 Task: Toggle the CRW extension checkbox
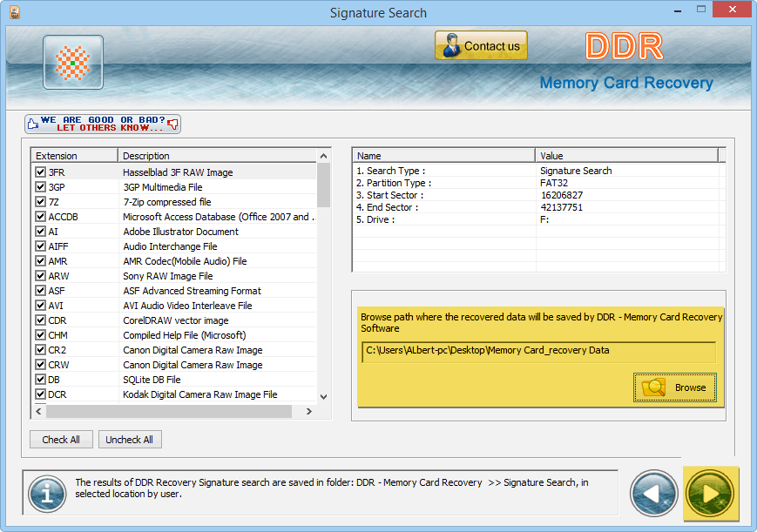tap(41, 365)
